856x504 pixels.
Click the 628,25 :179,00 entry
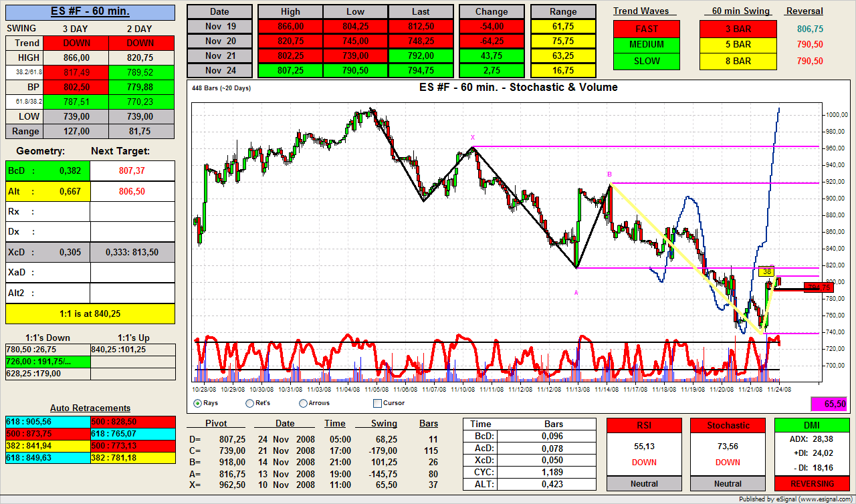[x=48, y=374]
